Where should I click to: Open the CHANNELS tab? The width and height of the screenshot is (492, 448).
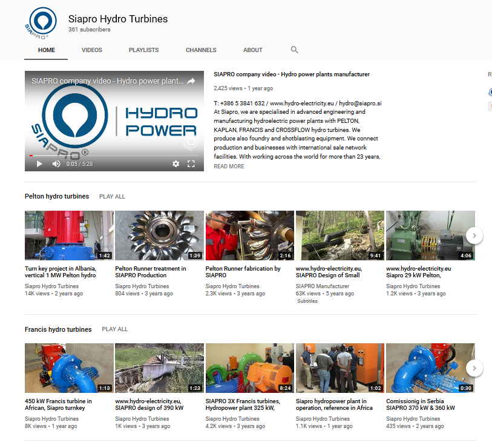pos(201,50)
